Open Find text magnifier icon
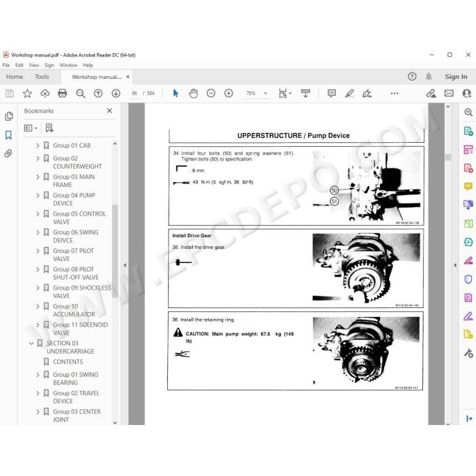 pos(80,93)
